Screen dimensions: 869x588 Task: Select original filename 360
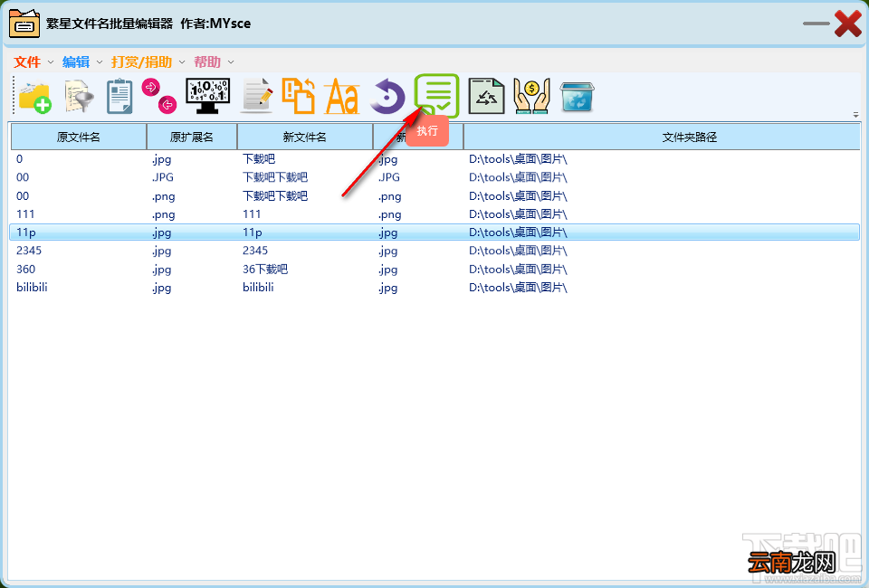point(25,269)
